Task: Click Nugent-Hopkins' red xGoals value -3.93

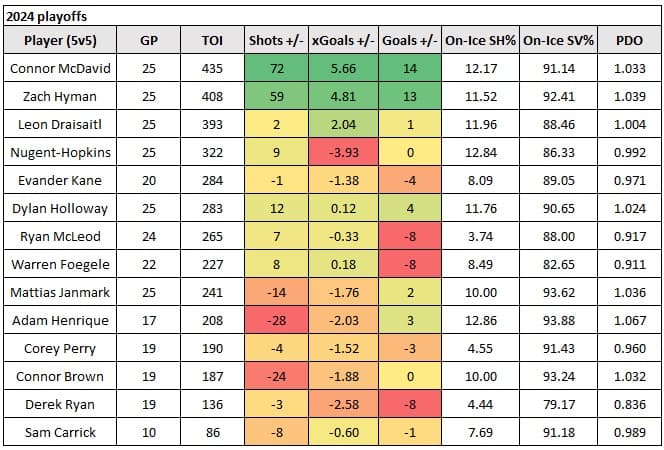Action: (x=342, y=151)
